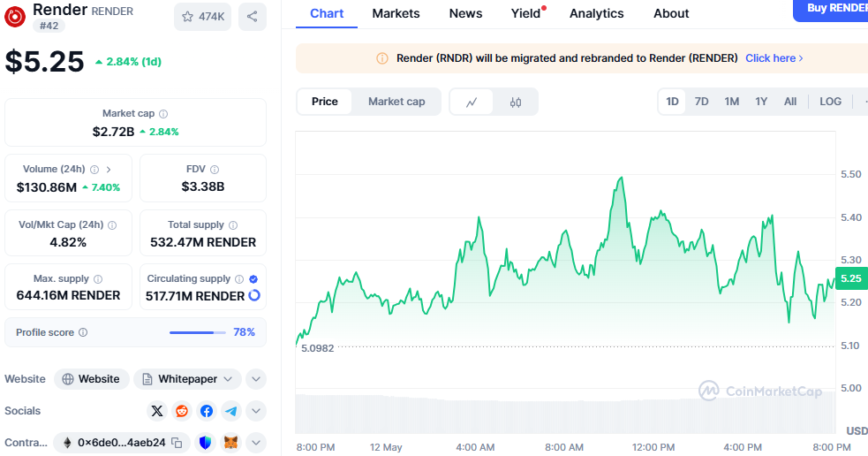Show Market cap info tooltip
Image resolution: width=868 pixels, height=456 pixels.
click(x=163, y=114)
